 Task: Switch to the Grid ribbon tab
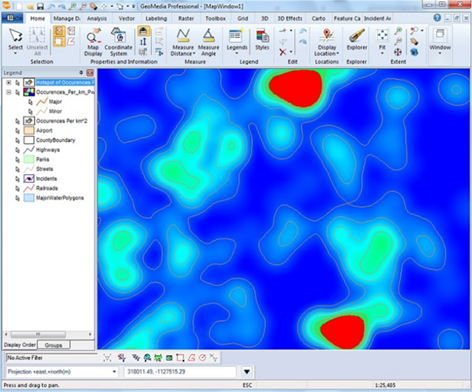(x=243, y=18)
